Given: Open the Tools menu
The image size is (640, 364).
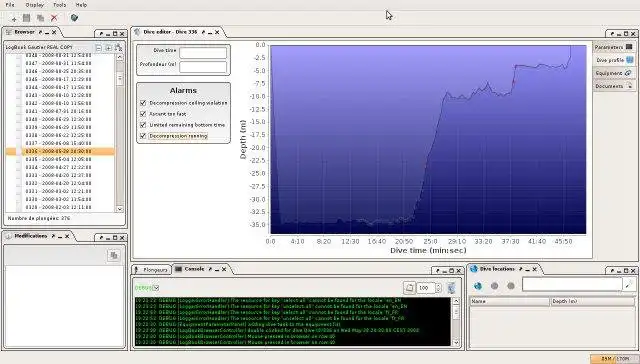Looking at the screenshot, I should [x=59, y=5].
